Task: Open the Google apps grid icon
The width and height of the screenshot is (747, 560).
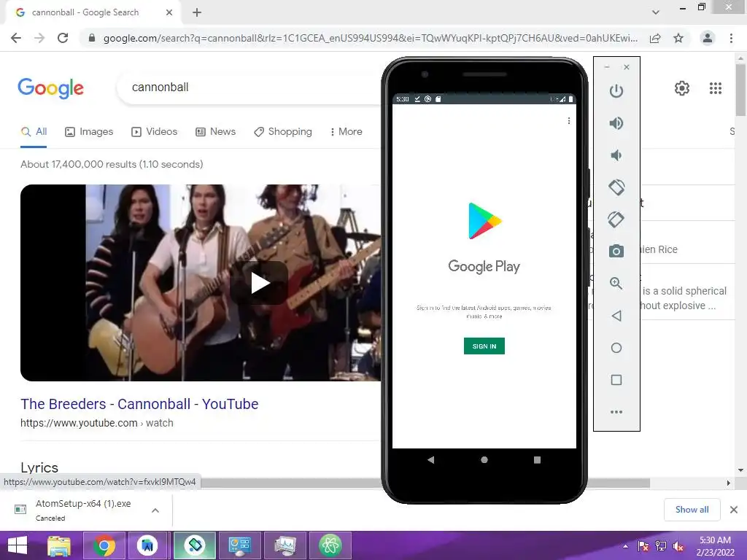Action: (x=715, y=88)
